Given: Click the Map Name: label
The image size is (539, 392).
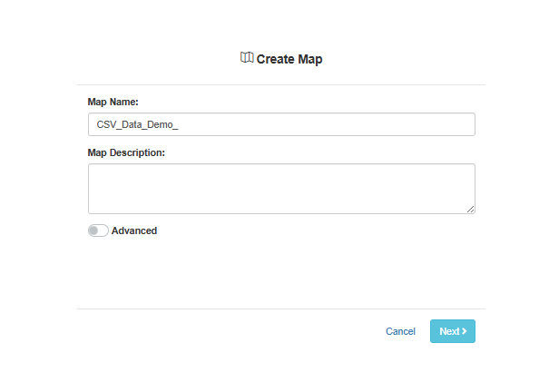Looking at the screenshot, I should point(113,102).
